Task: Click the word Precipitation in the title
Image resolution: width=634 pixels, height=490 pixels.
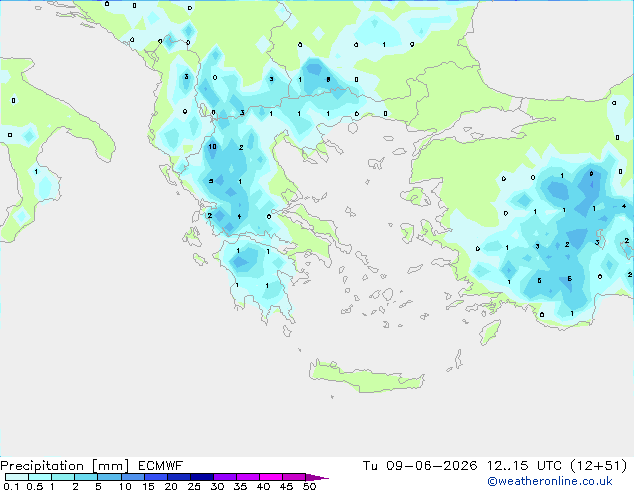Action: (42, 466)
